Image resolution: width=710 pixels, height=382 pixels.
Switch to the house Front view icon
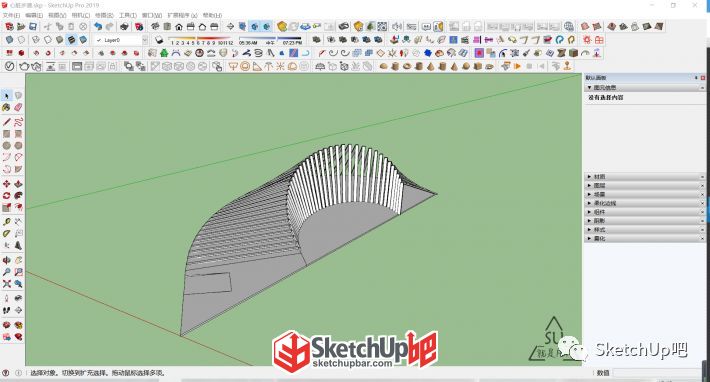[179, 27]
